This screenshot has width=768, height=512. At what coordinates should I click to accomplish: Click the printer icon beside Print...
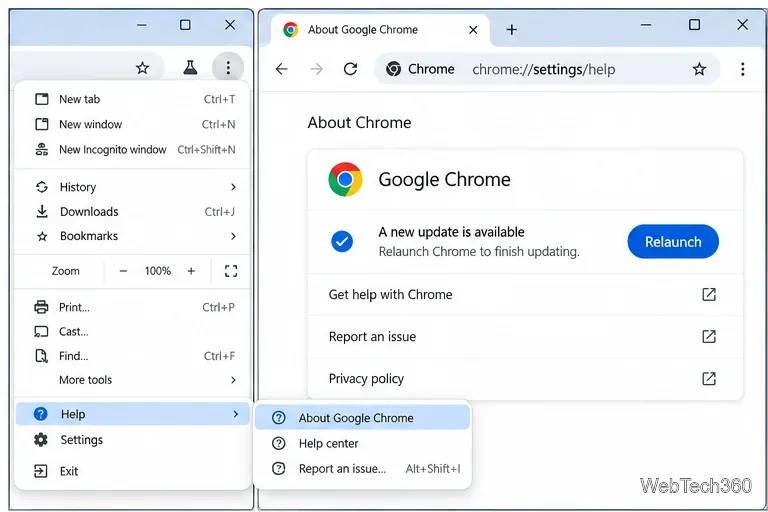(41, 307)
